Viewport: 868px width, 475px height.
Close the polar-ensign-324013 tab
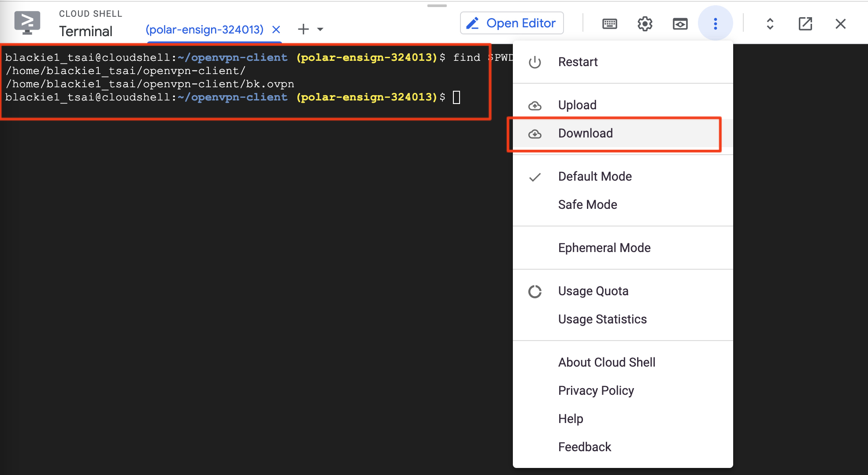[x=276, y=30]
